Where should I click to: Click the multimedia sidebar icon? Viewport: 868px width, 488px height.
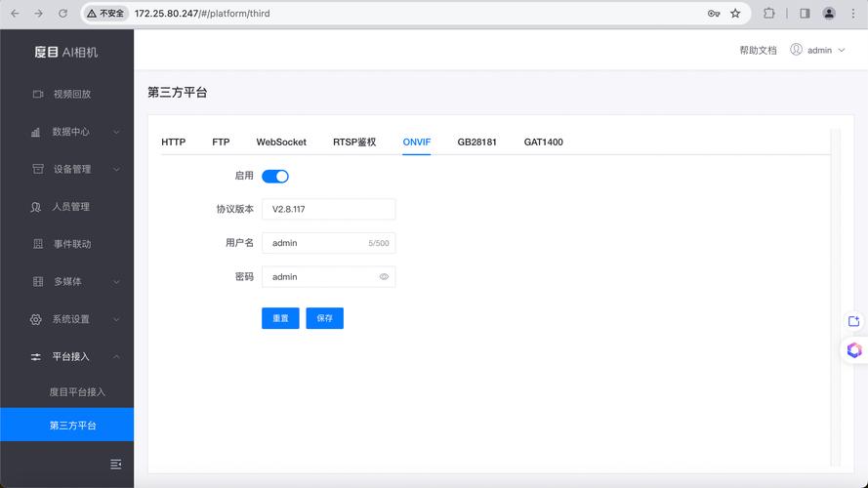click(38, 282)
